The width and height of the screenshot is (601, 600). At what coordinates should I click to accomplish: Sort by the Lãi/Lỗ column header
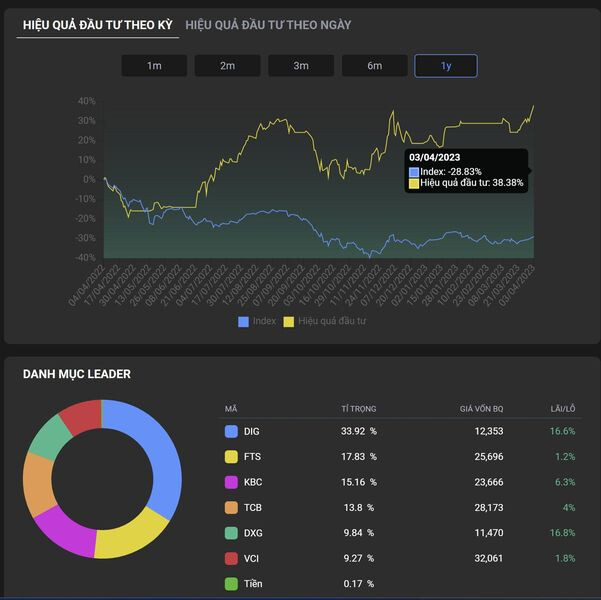coord(562,409)
